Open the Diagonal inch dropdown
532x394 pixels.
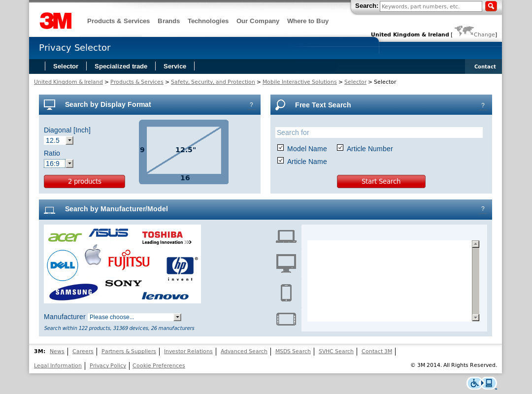[x=59, y=140]
